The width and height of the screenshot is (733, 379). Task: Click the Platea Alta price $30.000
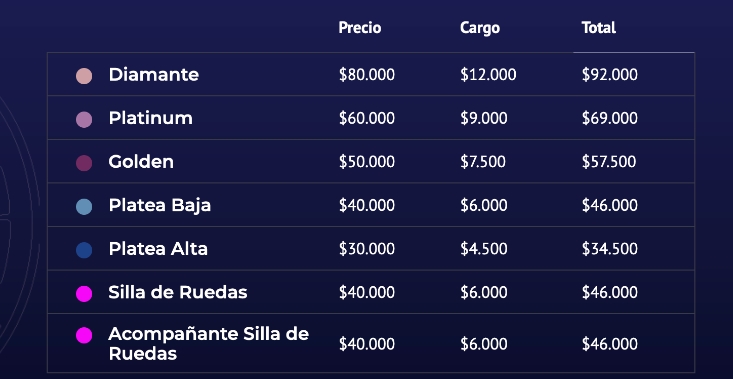(367, 249)
